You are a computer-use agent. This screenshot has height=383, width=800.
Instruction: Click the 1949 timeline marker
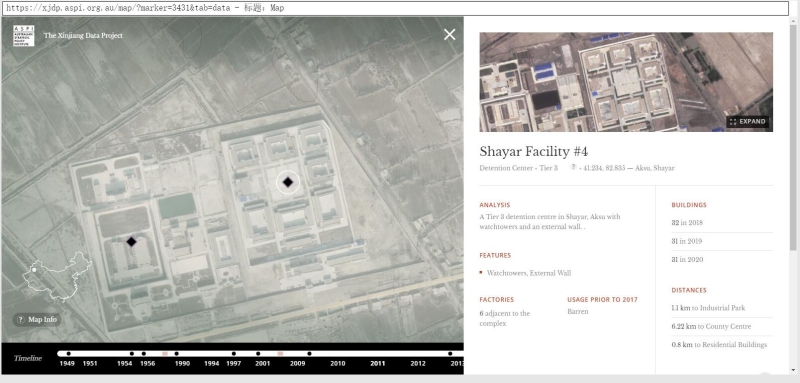(68, 354)
